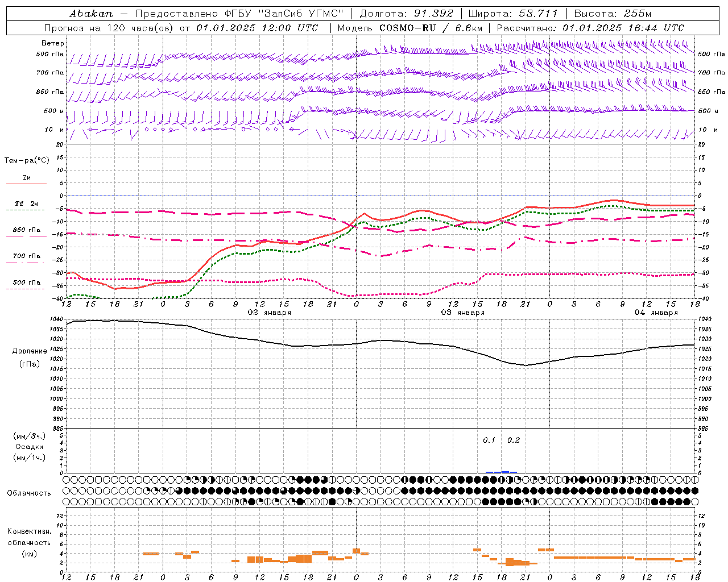Click the Td 2м dew point legend

[26, 203]
